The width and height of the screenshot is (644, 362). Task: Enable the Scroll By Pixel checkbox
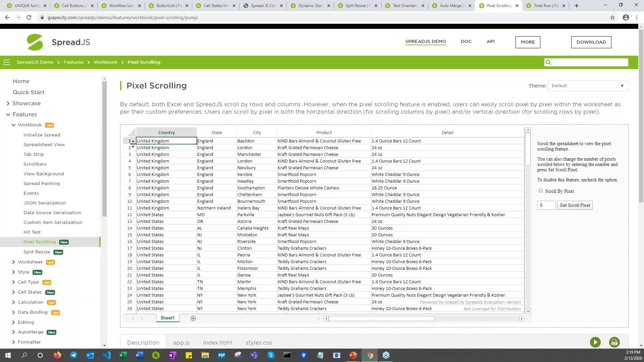[540, 191]
